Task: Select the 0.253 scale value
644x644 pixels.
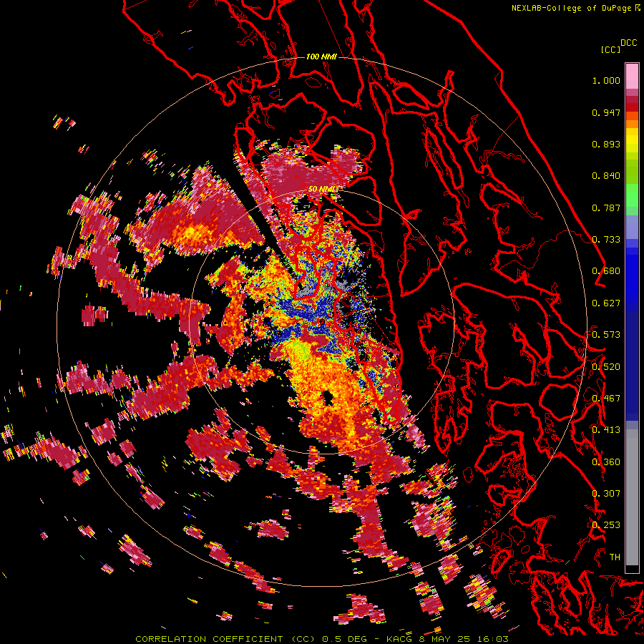Action: pos(606,525)
